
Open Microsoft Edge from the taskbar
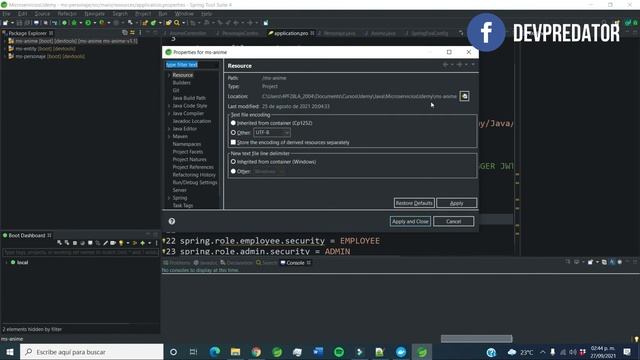(x=215, y=351)
